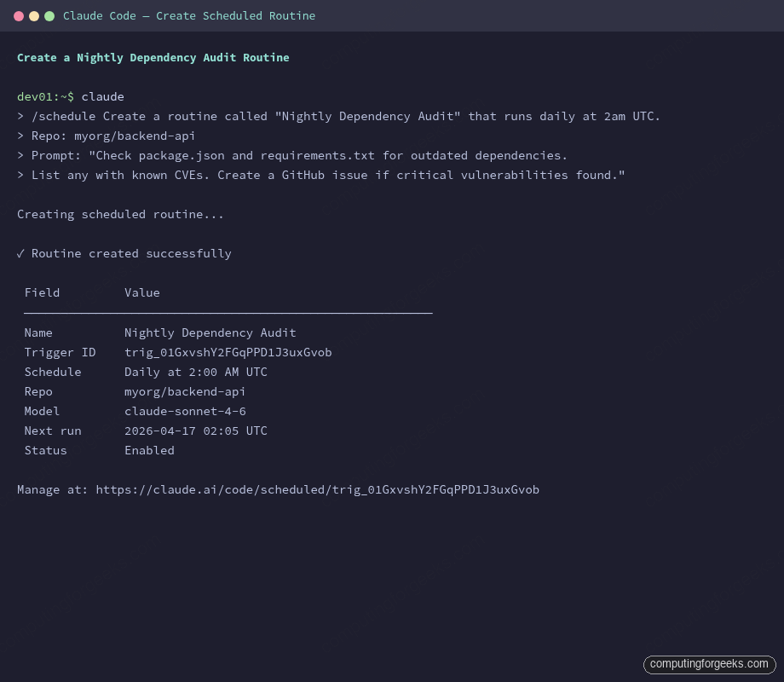
Task: Expand the Nightly Dependency Audit row
Action: (210, 332)
